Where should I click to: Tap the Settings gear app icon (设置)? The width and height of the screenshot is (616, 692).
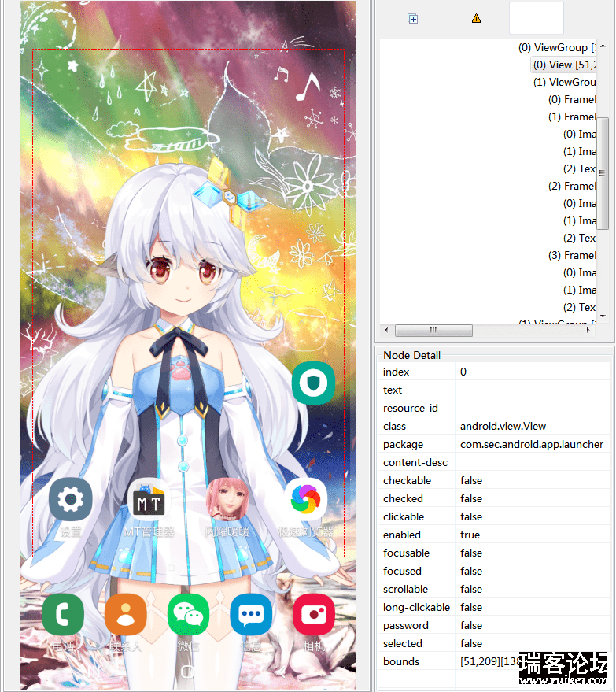pyautogui.click(x=71, y=500)
